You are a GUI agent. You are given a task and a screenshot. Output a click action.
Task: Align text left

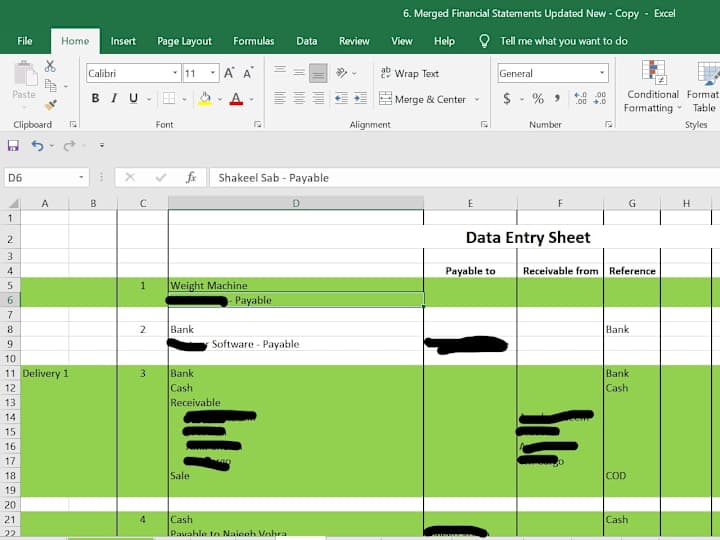280,98
